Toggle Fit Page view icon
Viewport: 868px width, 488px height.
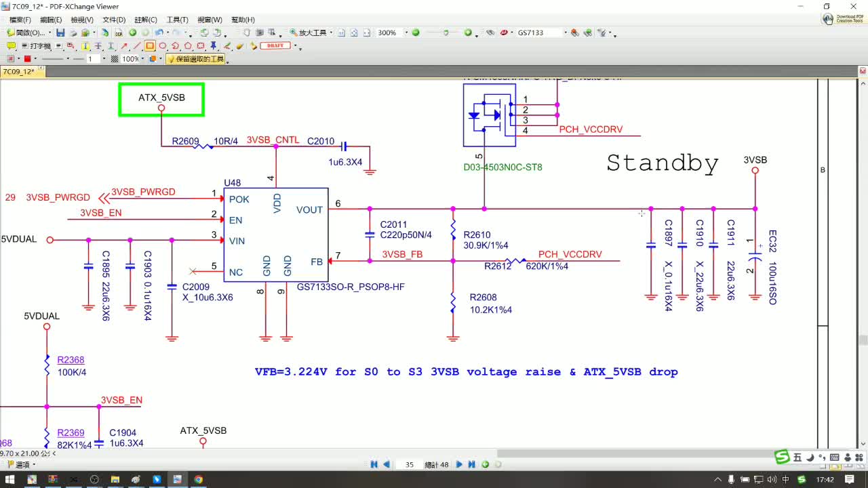[354, 33]
